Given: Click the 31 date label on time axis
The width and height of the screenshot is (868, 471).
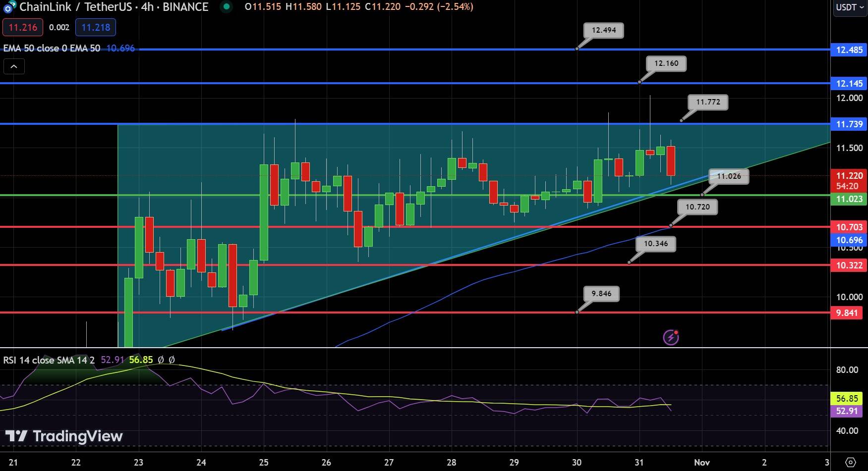Looking at the screenshot, I should pos(639,463).
